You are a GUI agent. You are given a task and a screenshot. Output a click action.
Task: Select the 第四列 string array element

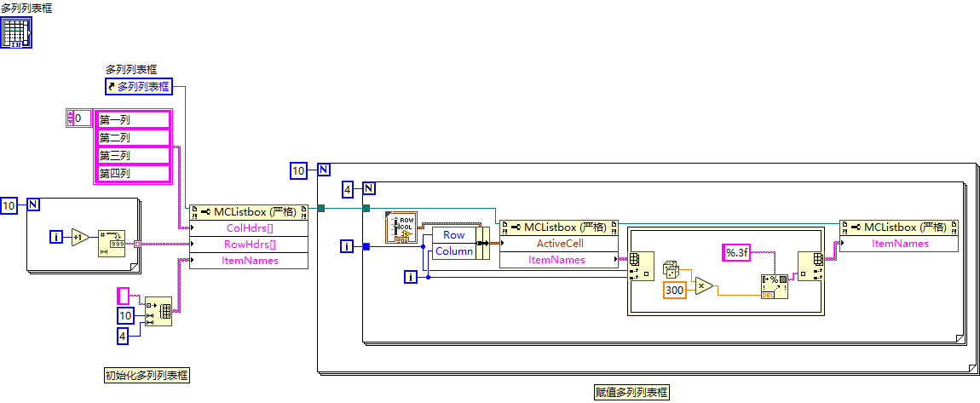133,173
